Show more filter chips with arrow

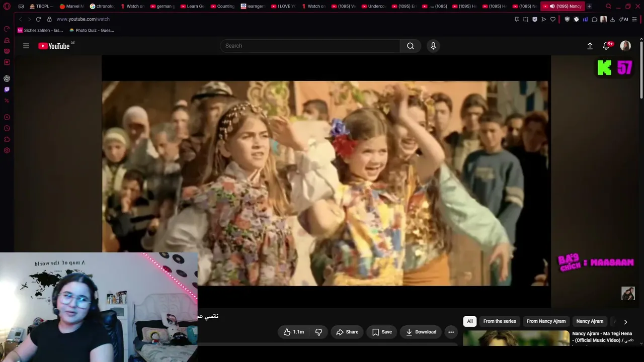click(625, 322)
